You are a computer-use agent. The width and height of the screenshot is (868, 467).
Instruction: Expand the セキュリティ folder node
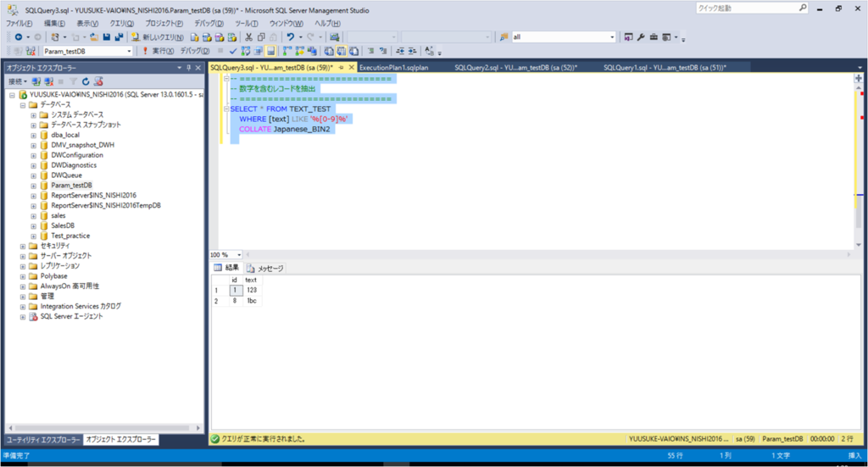[x=23, y=247]
